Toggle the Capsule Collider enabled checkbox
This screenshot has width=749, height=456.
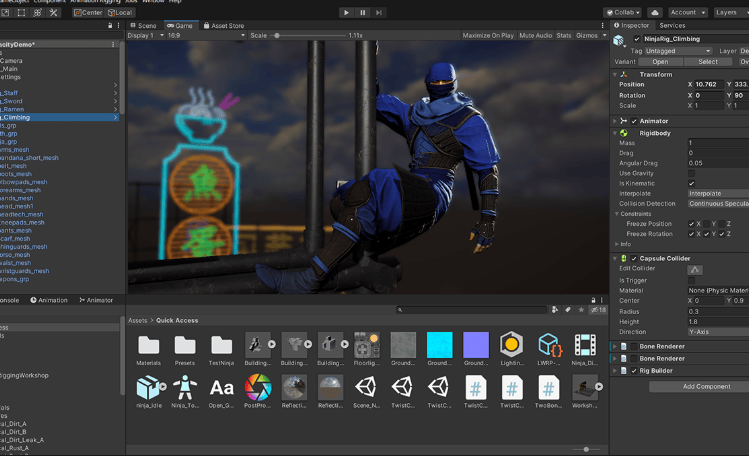pyautogui.click(x=634, y=258)
